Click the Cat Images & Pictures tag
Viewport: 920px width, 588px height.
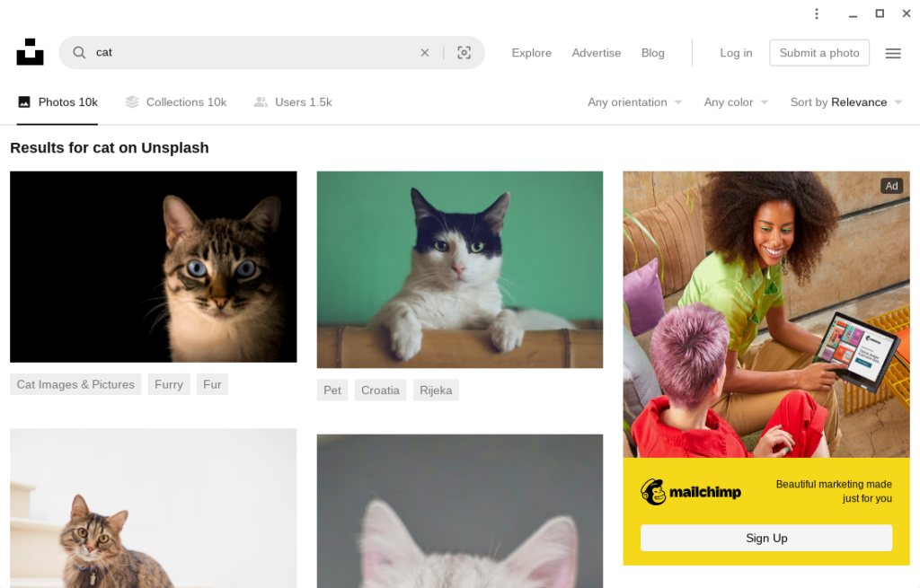(x=75, y=384)
